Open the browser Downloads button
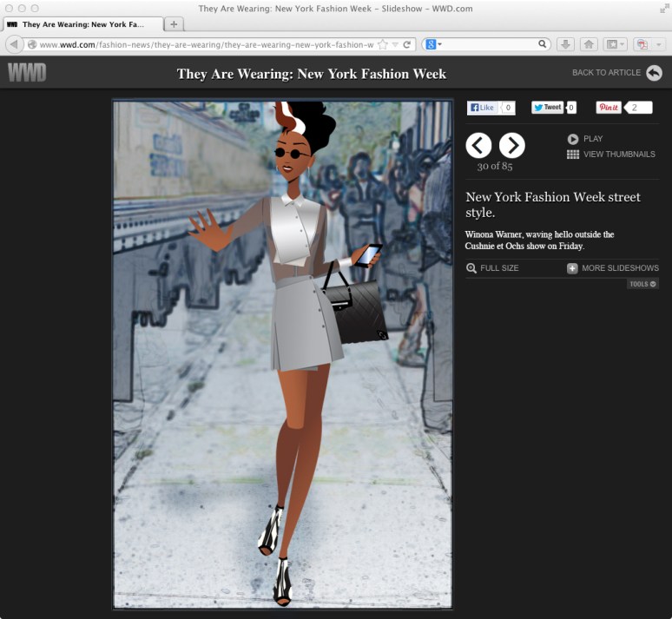 (x=564, y=44)
